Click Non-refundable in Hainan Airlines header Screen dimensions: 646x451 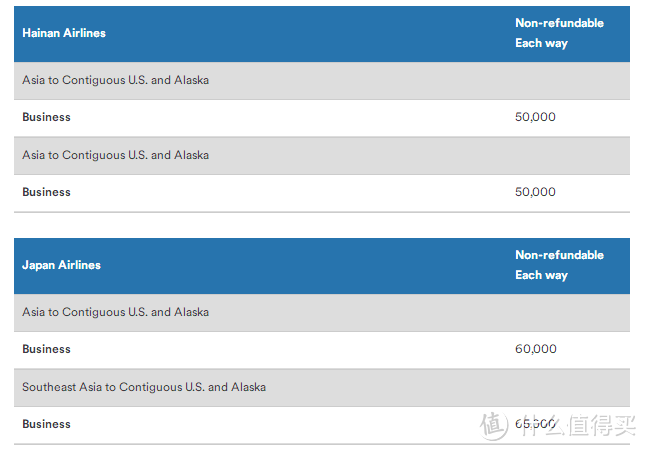(559, 23)
